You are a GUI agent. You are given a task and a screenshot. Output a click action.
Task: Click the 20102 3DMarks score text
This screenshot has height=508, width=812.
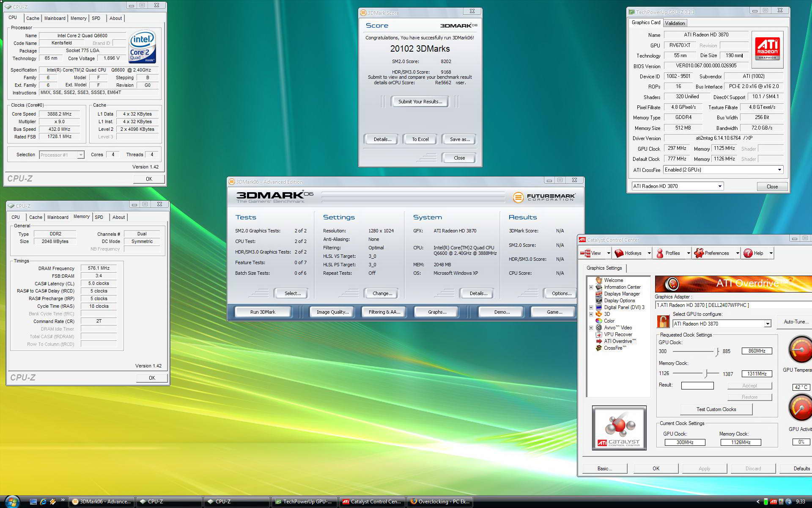tap(420, 49)
